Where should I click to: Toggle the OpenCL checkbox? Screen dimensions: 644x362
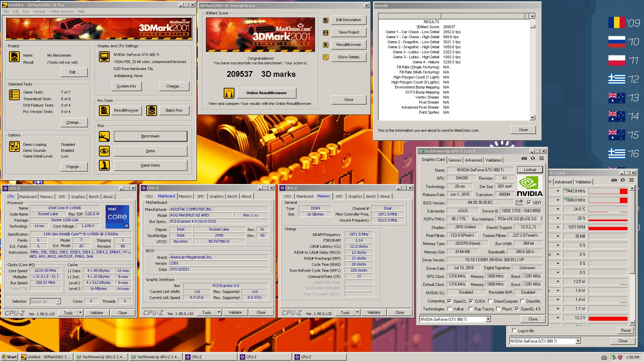tap(449, 301)
